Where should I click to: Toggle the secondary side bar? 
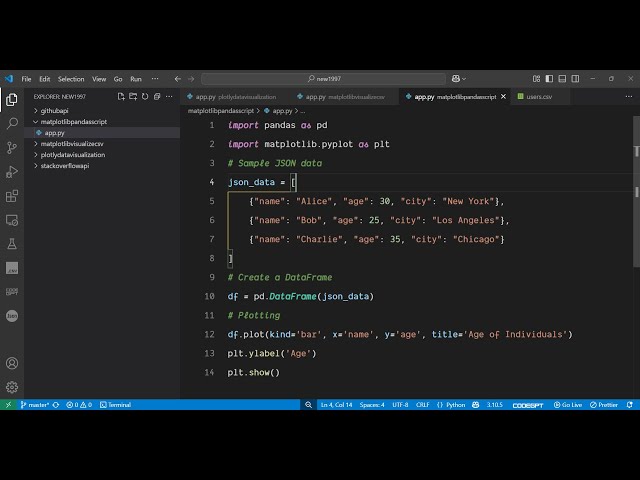tap(575, 79)
